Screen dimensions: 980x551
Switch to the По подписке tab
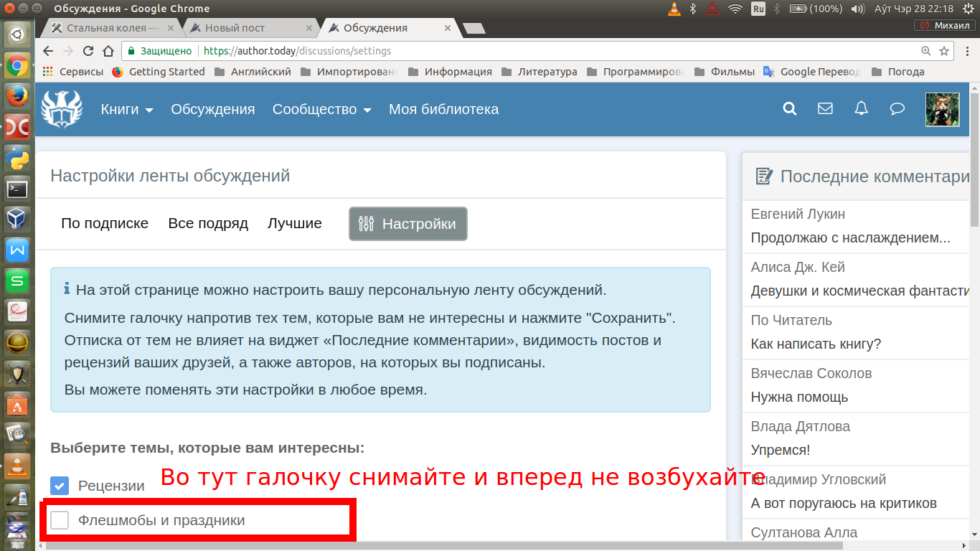click(x=105, y=223)
